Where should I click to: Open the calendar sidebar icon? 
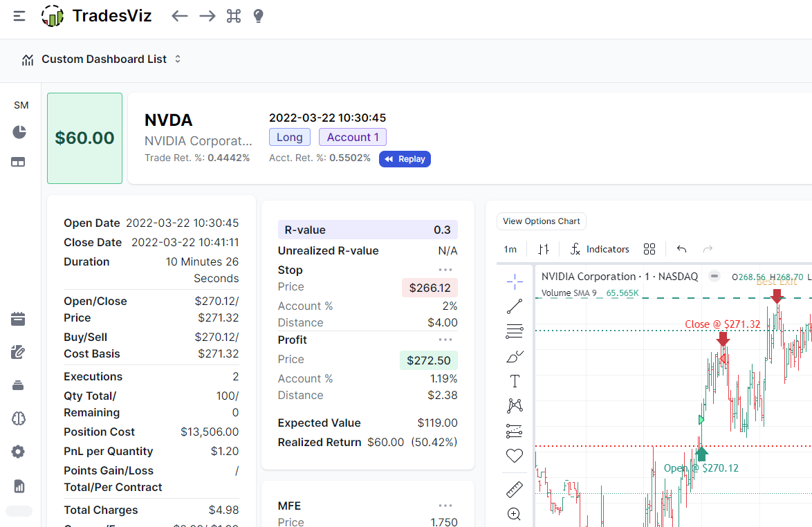click(x=18, y=319)
